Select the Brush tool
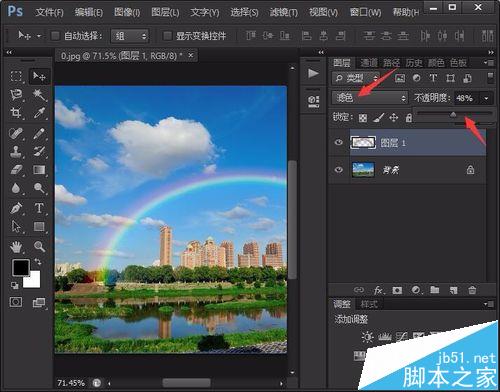The image size is (500, 392). point(39,134)
